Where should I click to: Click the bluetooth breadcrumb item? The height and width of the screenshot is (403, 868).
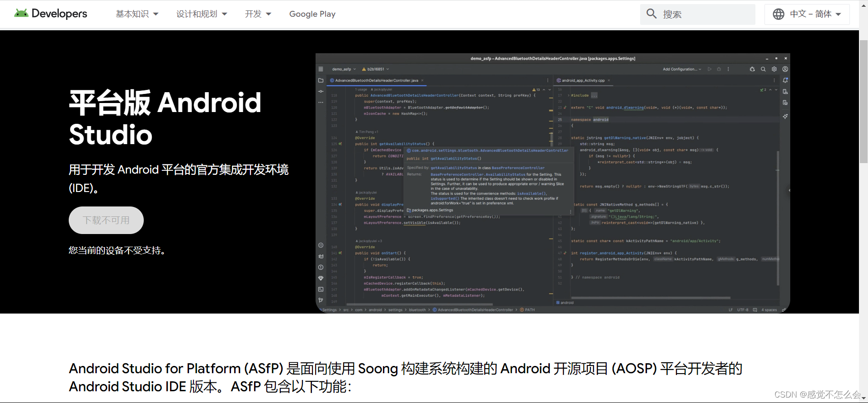point(417,310)
